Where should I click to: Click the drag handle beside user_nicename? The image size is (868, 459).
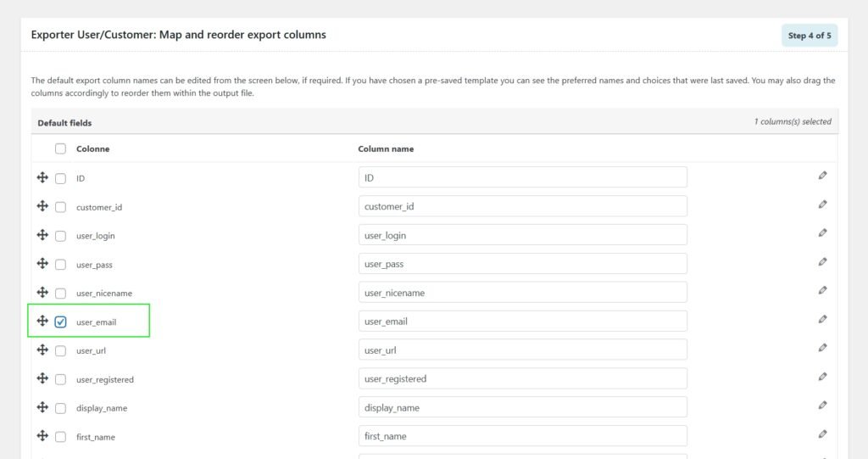coord(42,293)
